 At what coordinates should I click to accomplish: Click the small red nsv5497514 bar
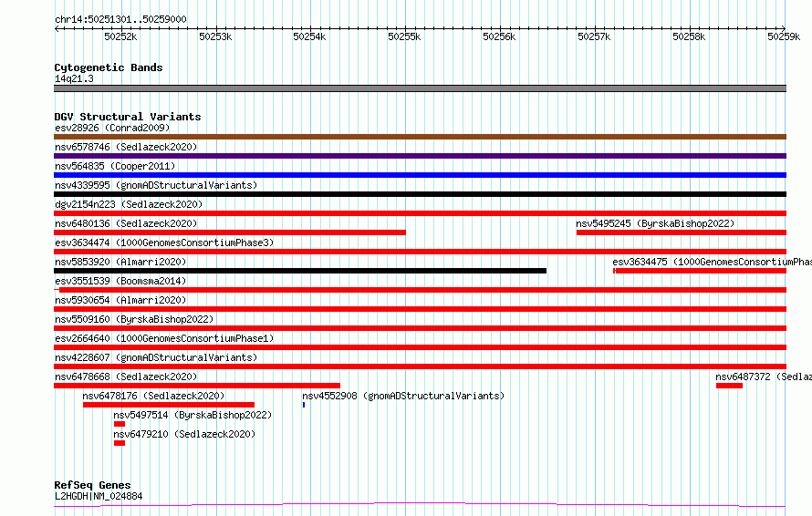point(120,424)
